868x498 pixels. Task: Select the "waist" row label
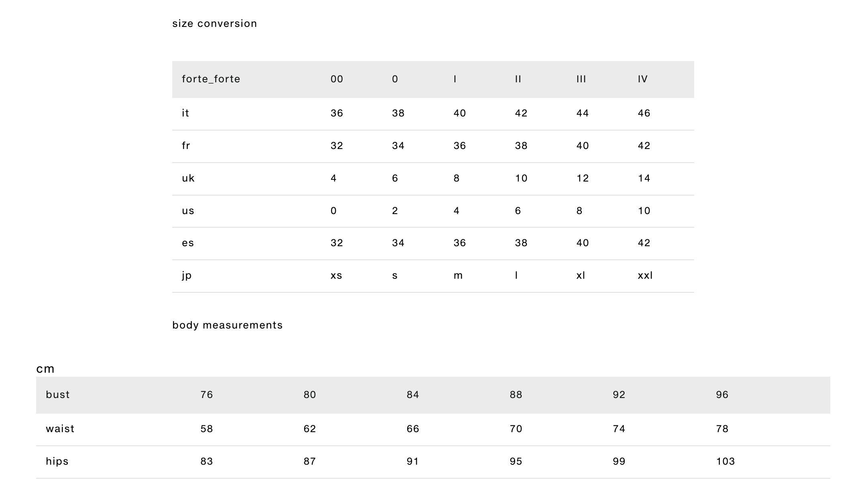pyautogui.click(x=60, y=429)
